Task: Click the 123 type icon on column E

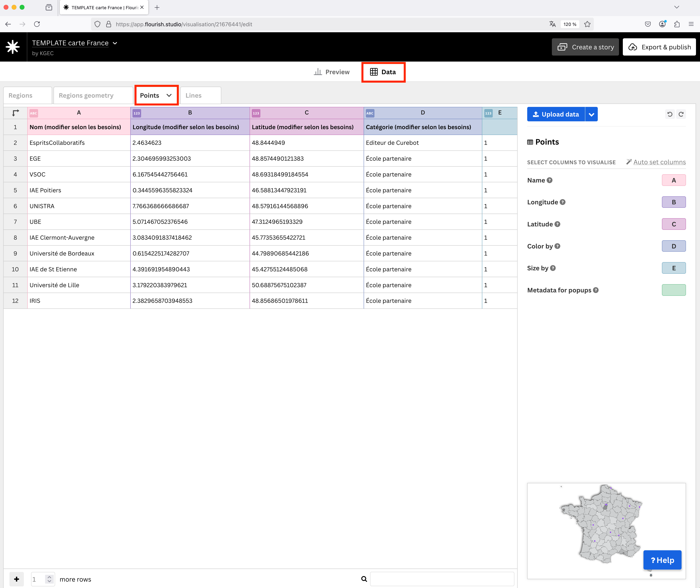Action: [x=488, y=113]
